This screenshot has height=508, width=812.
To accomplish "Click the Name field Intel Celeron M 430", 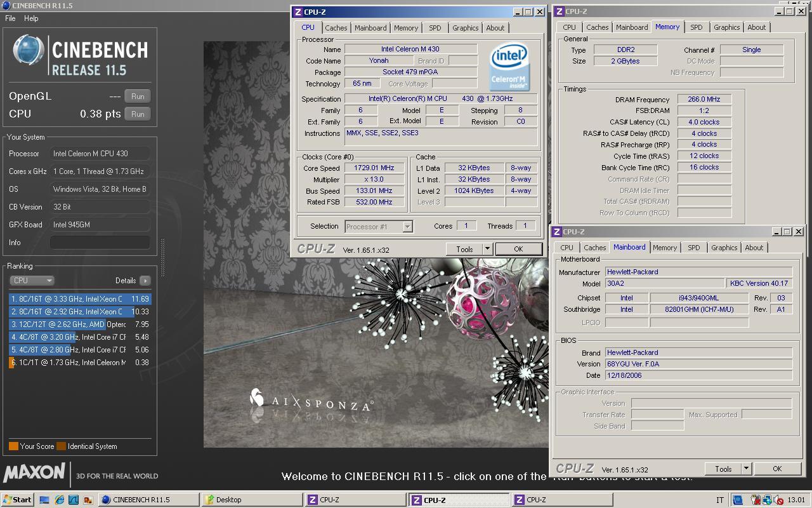I will point(410,49).
